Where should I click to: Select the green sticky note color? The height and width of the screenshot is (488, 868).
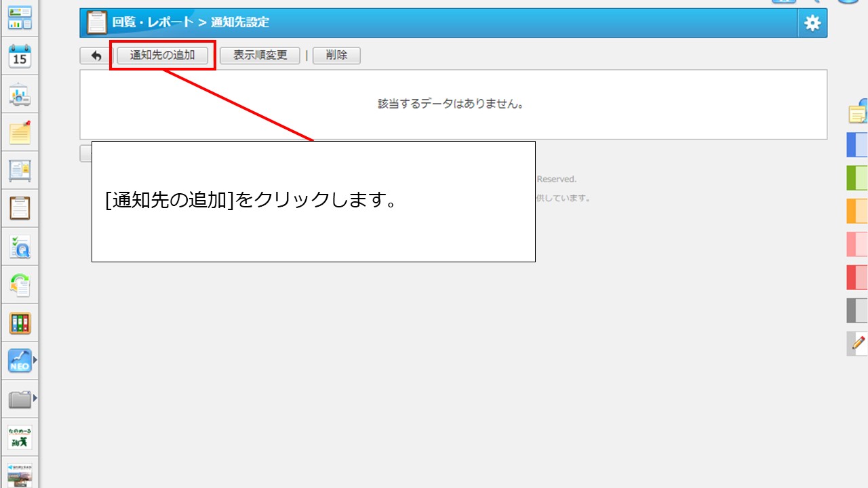click(857, 178)
